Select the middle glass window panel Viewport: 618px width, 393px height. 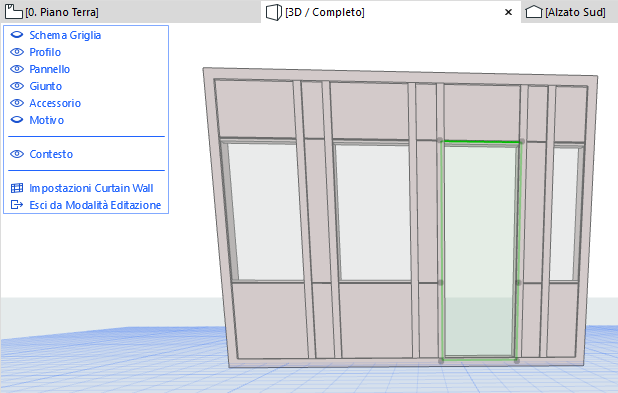373,213
